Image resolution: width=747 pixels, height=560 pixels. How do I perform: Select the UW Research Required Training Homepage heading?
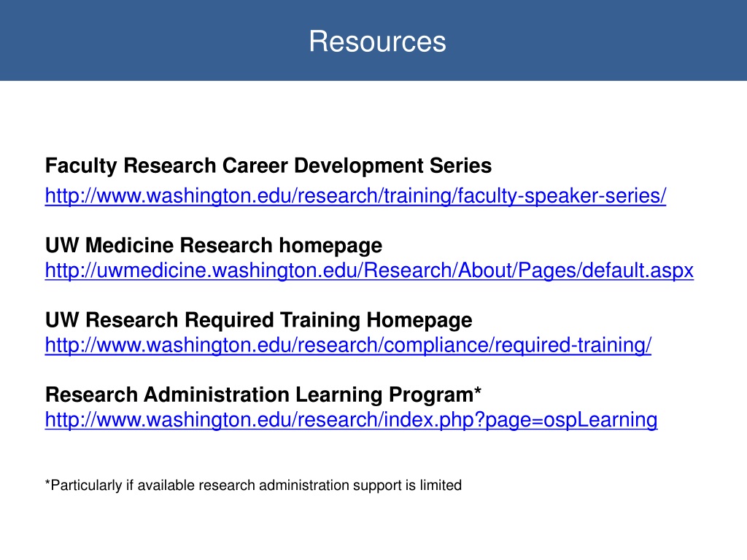tap(259, 320)
